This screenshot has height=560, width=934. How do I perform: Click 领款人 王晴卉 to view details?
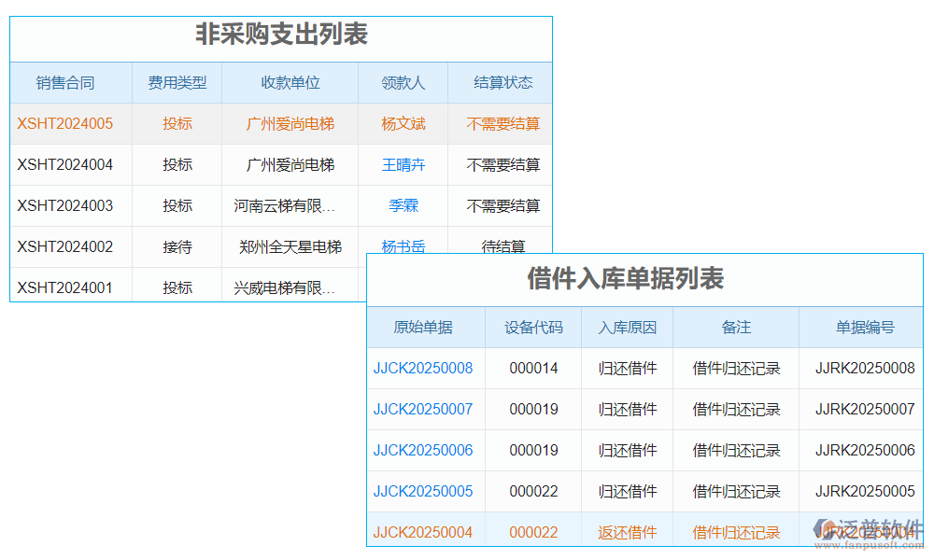point(403,164)
